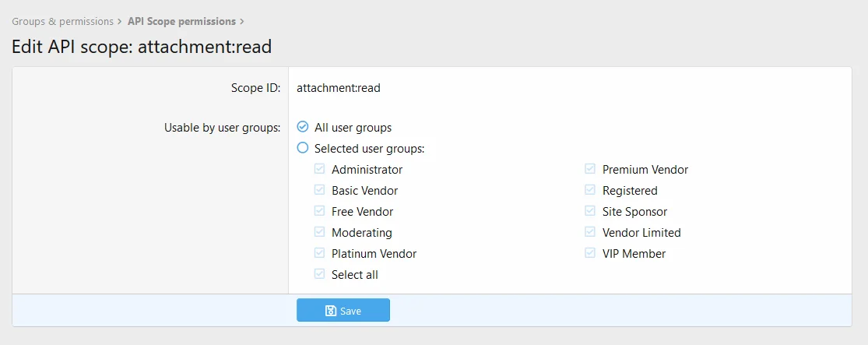Toggle the Vendor Limited checkbox
The height and width of the screenshot is (345, 868).
pyautogui.click(x=590, y=233)
